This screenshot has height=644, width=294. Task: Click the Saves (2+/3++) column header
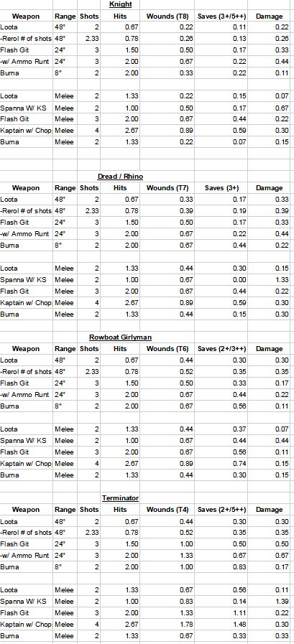(221, 349)
